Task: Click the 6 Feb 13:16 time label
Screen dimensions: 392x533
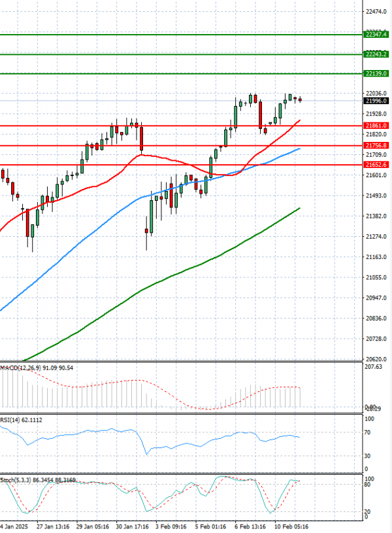Action: [x=251, y=526]
